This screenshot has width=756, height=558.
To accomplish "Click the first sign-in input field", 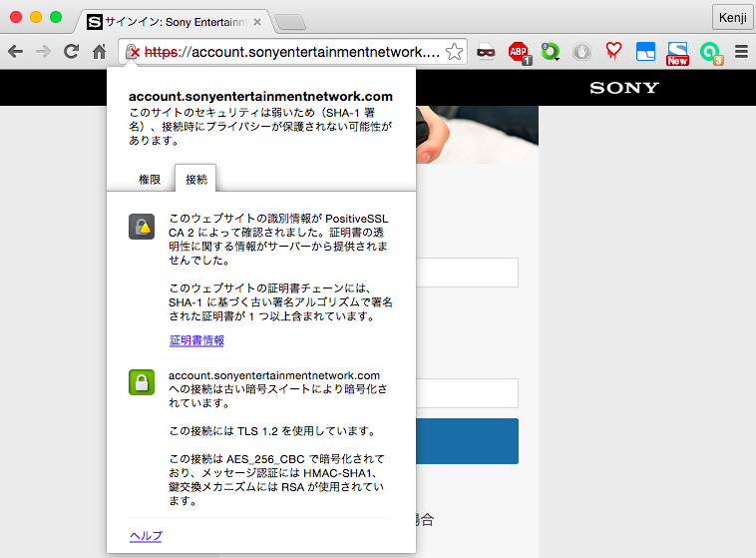I will click(467, 273).
